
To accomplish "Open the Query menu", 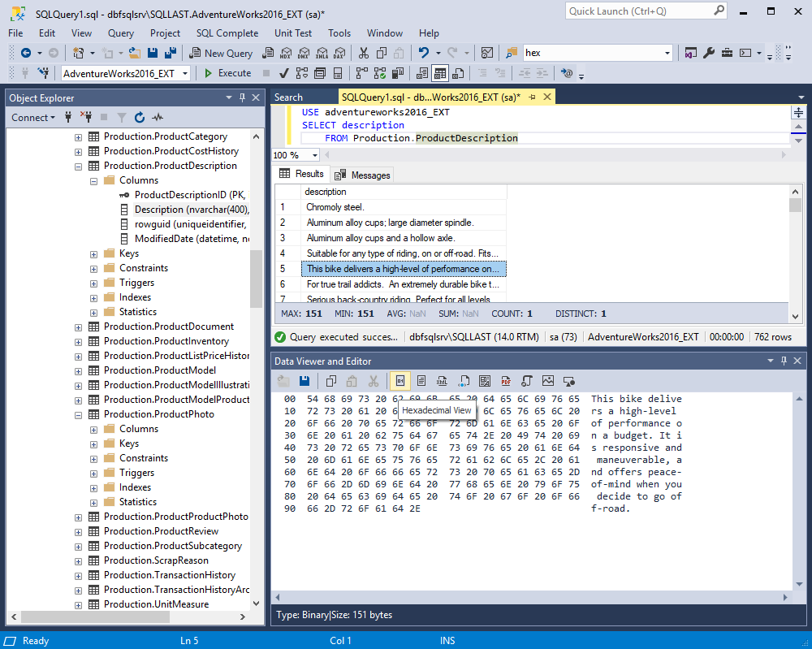I will coord(121,33).
